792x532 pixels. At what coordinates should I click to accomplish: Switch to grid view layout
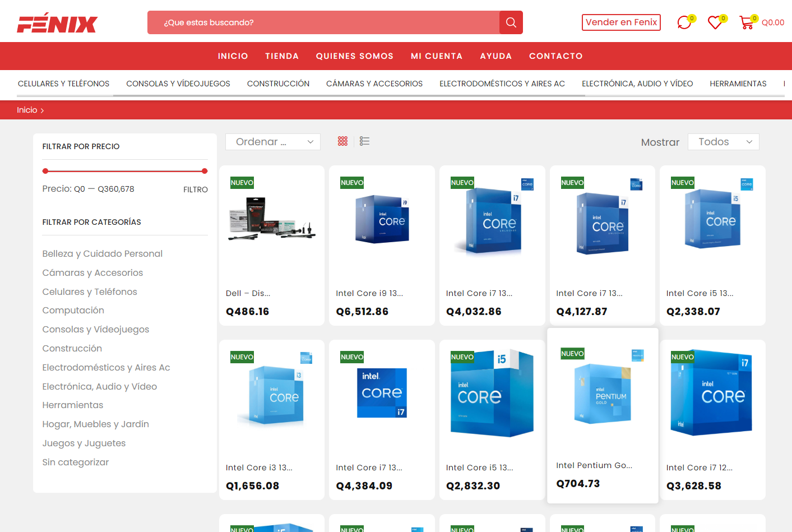[x=342, y=141]
